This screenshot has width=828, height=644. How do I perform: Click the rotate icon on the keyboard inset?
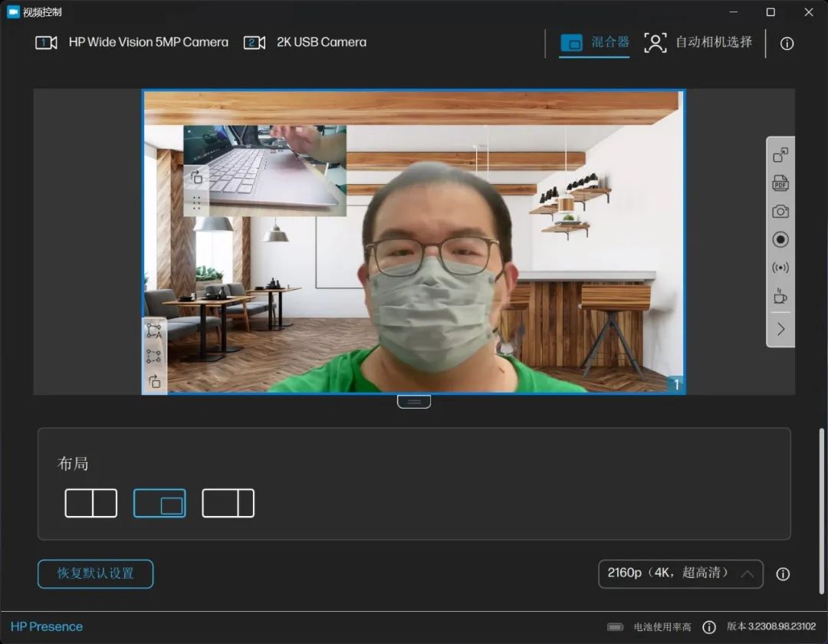click(x=196, y=177)
